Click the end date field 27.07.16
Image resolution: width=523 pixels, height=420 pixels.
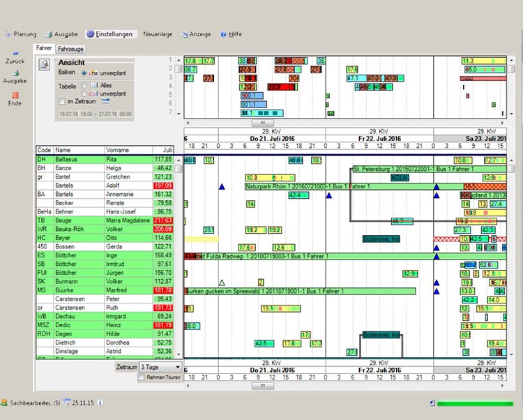[x=107, y=114]
